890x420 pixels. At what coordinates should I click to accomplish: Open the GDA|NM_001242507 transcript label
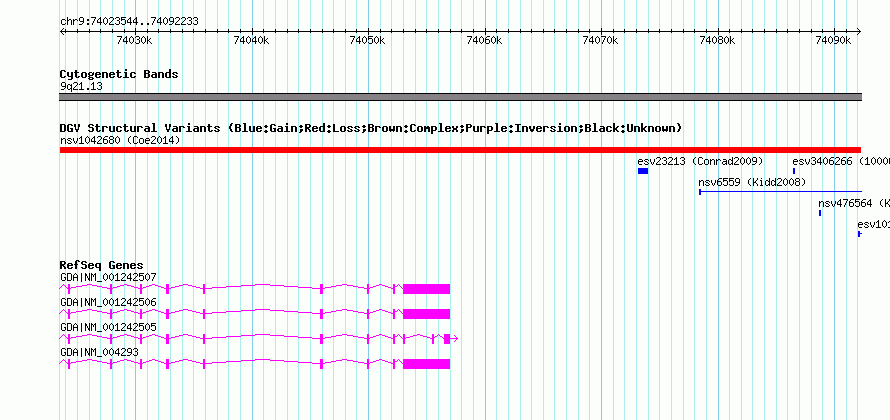point(108,278)
